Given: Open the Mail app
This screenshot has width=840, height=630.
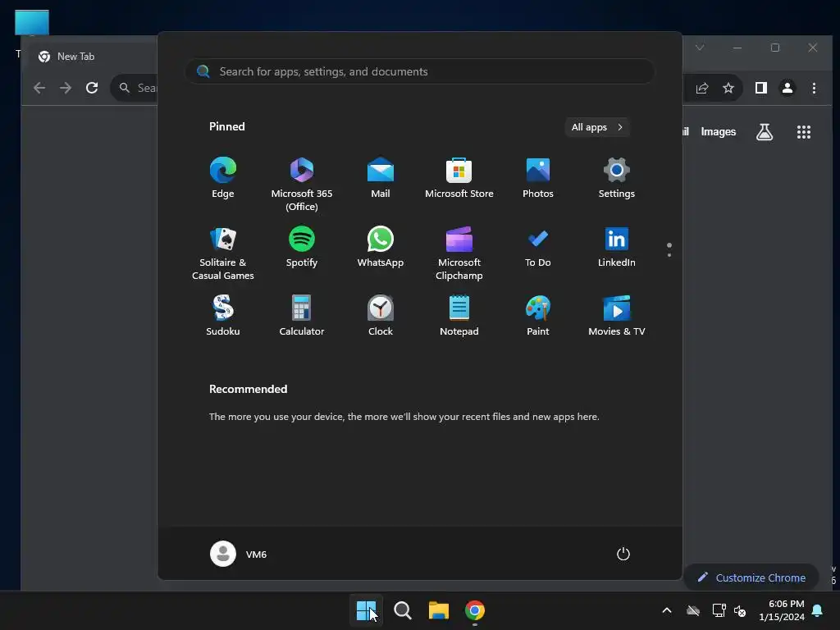Looking at the screenshot, I should [381, 178].
